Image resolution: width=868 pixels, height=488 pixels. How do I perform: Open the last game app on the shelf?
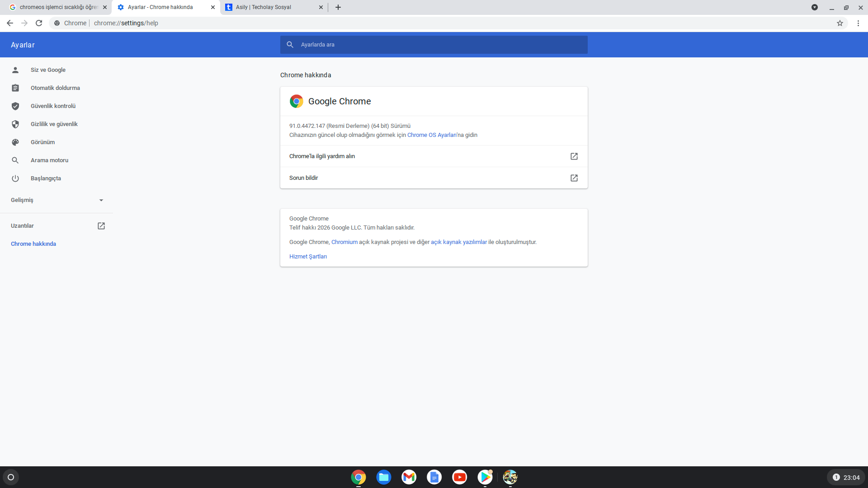click(x=510, y=477)
